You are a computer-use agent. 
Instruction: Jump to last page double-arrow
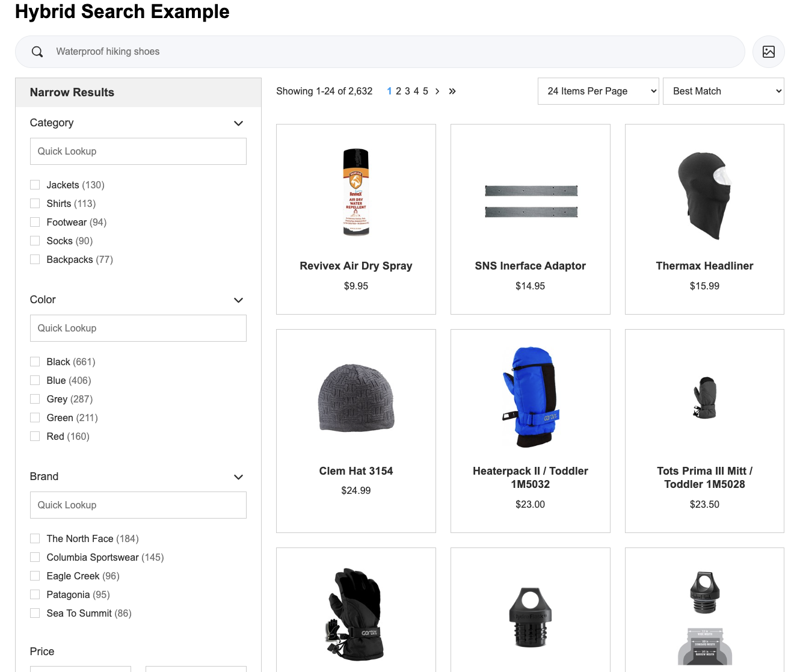(x=452, y=91)
